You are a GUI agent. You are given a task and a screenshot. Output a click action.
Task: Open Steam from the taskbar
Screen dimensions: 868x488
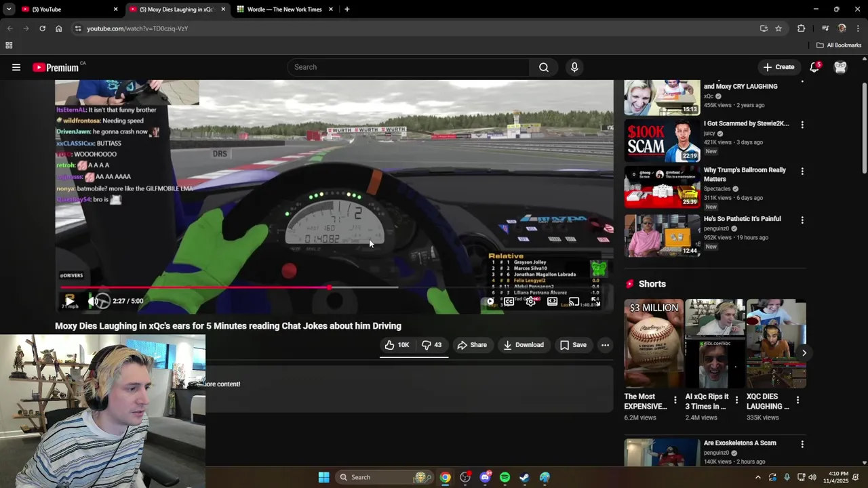click(525, 477)
